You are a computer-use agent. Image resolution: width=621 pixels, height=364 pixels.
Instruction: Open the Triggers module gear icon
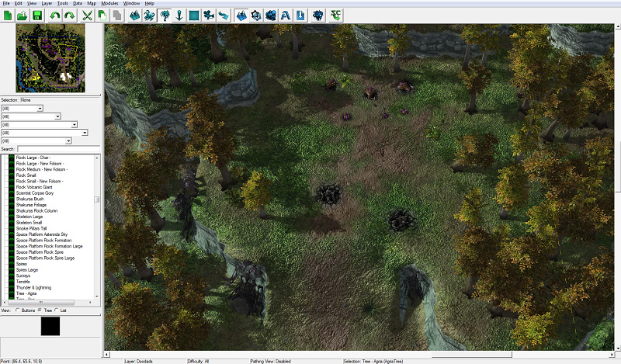point(256,16)
